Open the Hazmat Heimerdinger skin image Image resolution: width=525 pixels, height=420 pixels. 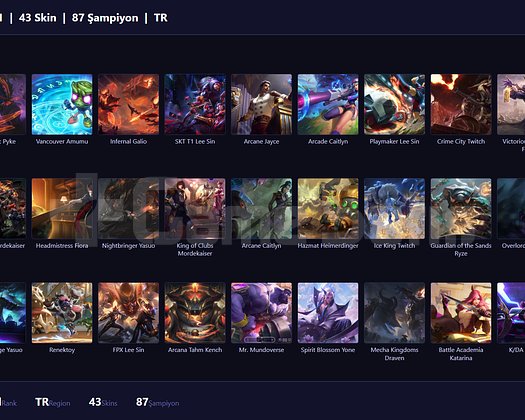(x=328, y=209)
